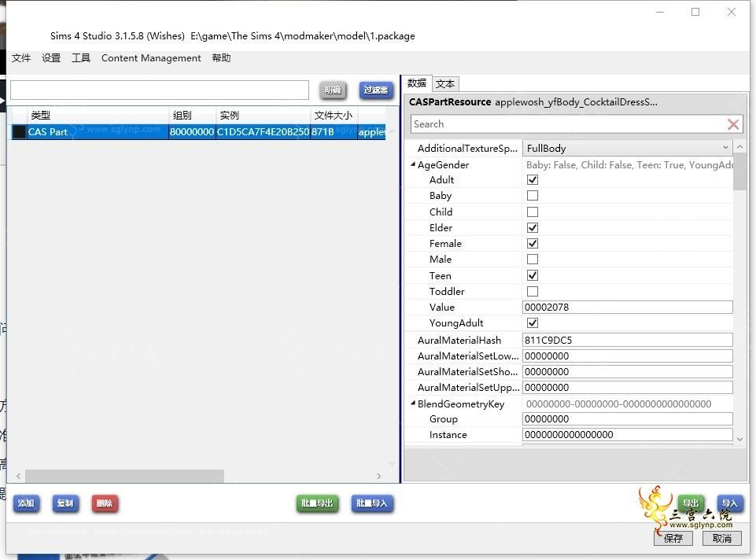Screen dimensions: 756x560
Task: Sort by the 组别 column header
Action: 193,115
